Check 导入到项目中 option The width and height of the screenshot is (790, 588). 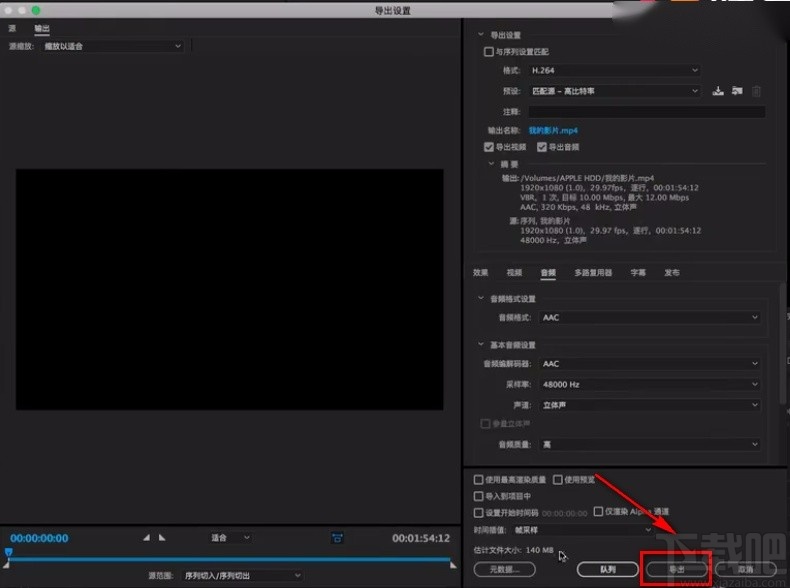479,496
